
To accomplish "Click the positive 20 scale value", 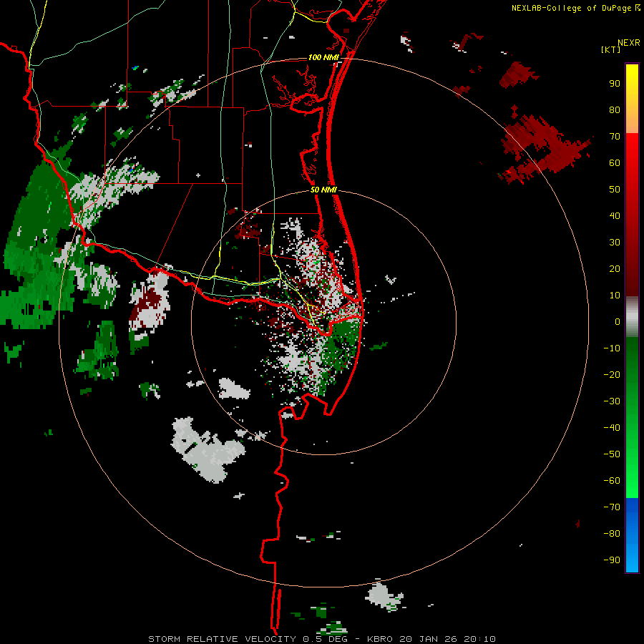I will point(615,269).
